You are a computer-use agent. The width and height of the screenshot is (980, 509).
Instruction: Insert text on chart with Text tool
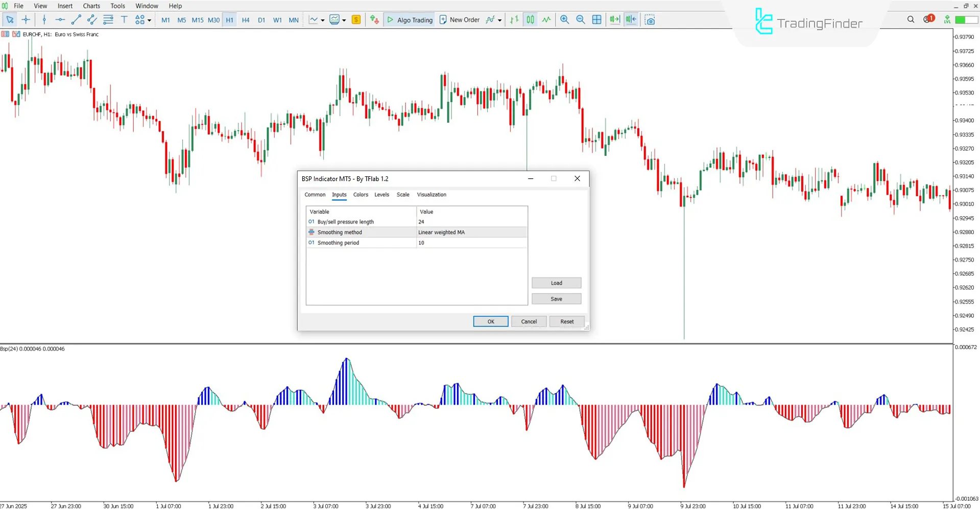click(x=124, y=19)
